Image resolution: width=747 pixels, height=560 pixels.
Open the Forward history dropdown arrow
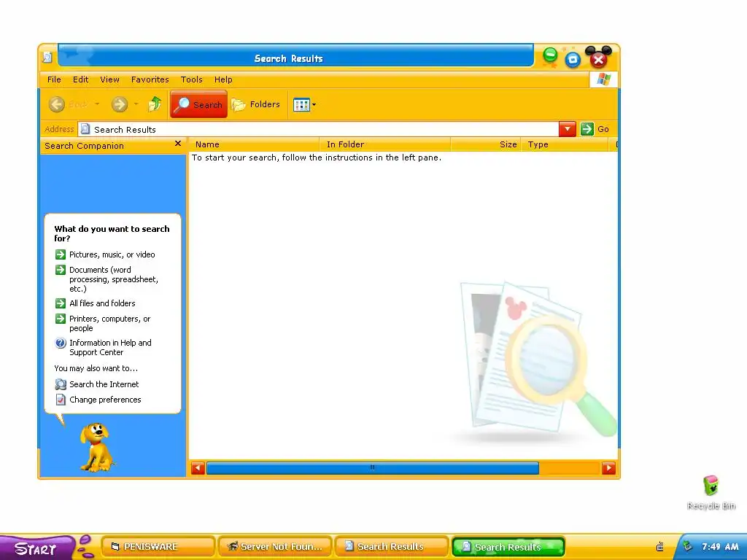tap(136, 104)
